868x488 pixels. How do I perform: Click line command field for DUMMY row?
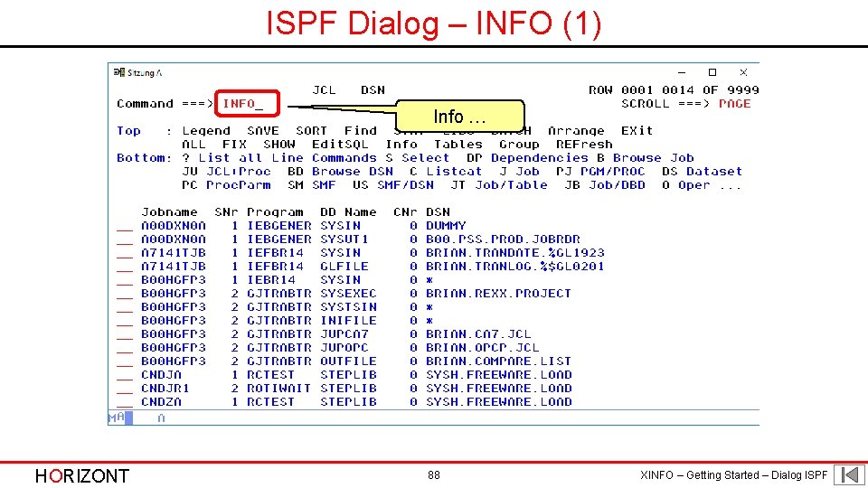(125, 226)
